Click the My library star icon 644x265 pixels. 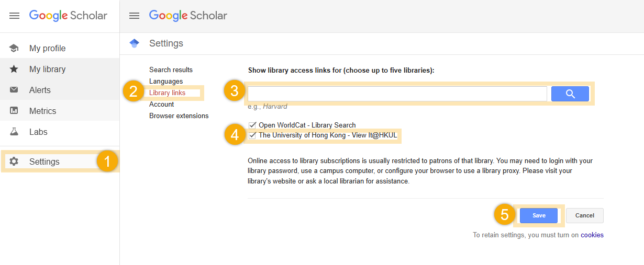pos(14,69)
